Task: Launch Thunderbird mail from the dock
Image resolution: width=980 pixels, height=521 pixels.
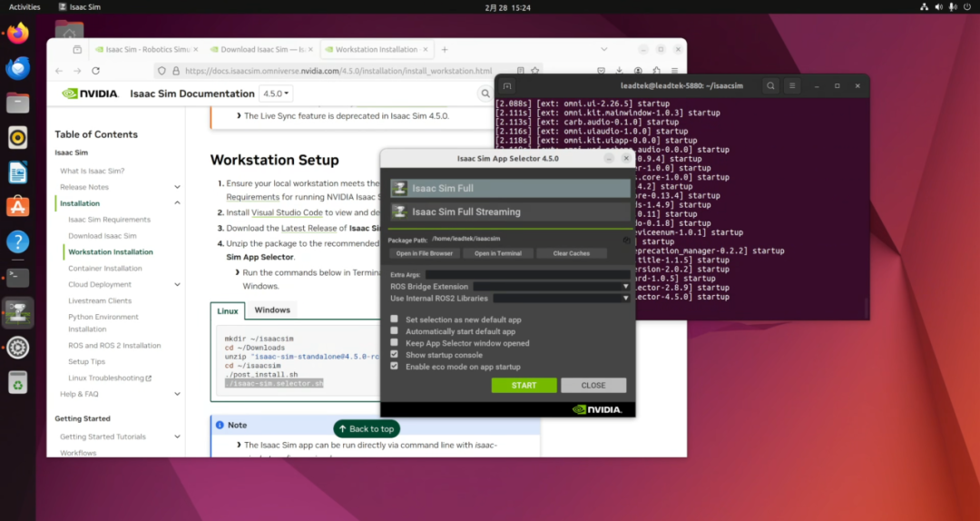Action: coord(17,67)
